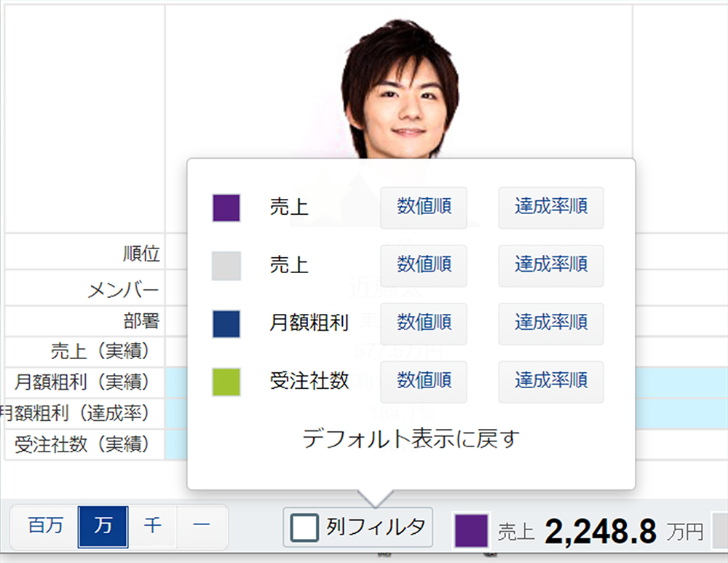Sort gray 売上 by 数値順
Image resolution: width=728 pixels, height=563 pixels.
pyautogui.click(x=424, y=266)
